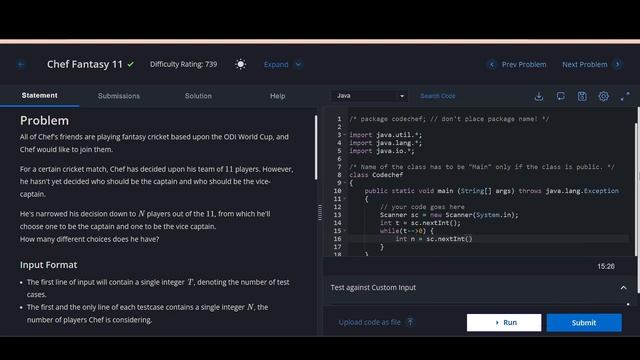Place cursor on line 16 'int n = sc.nextInt()'
Screen dimensions: 640x360
pos(434,239)
